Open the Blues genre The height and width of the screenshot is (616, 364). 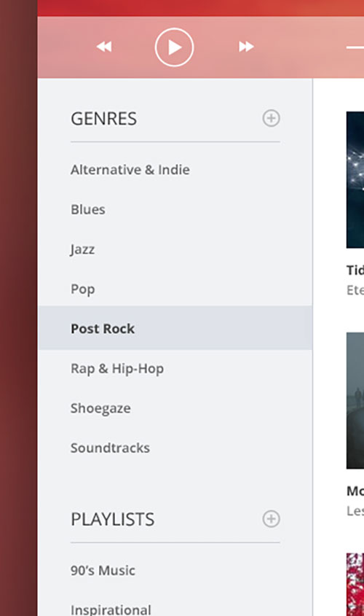88,209
